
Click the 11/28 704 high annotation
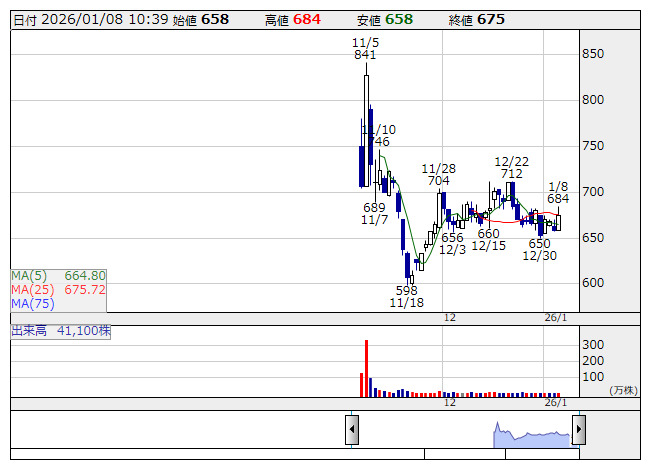pos(439,174)
